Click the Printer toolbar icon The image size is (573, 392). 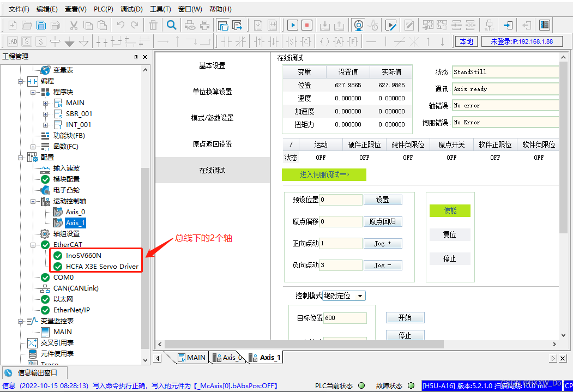click(205, 25)
